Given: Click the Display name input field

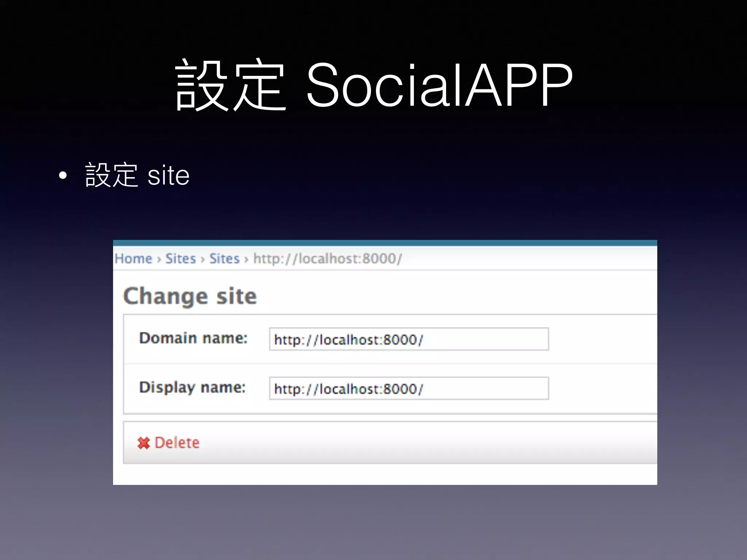Looking at the screenshot, I should [409, 388].
